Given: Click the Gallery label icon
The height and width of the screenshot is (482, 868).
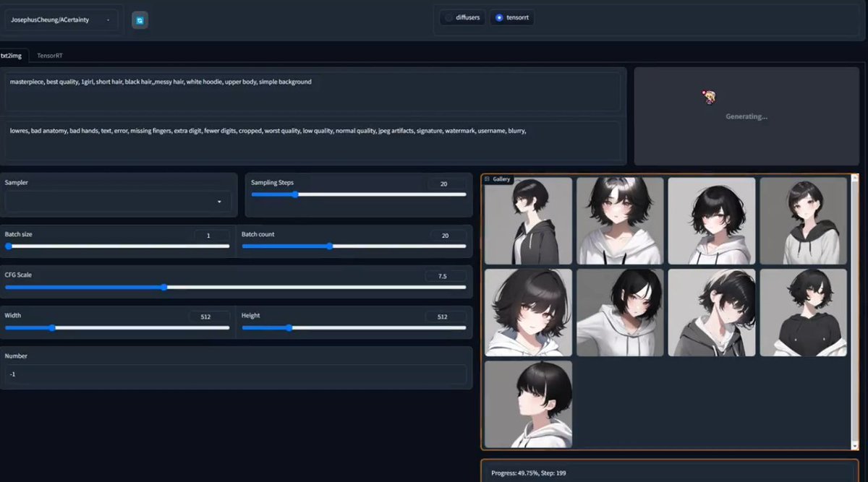Looking at the screenshot, I should click(488, 179).
